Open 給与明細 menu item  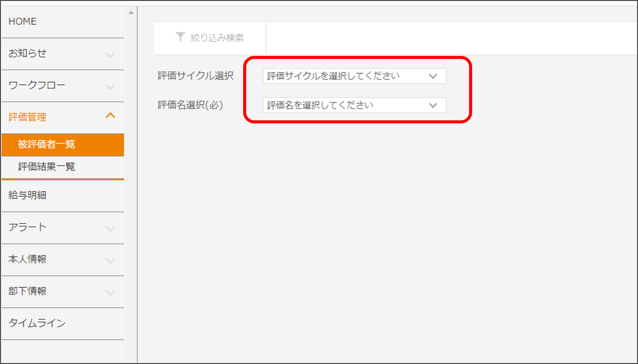[x=27, y=195]
